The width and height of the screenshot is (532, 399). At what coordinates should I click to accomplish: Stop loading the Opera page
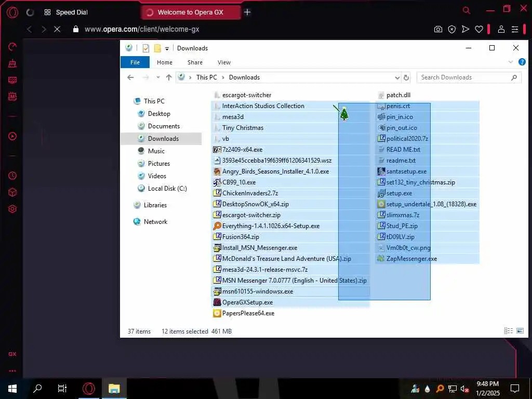(x=57, y=29)
